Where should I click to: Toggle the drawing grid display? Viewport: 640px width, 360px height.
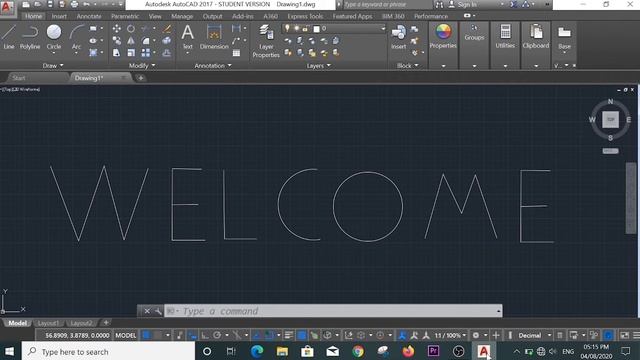146,336
